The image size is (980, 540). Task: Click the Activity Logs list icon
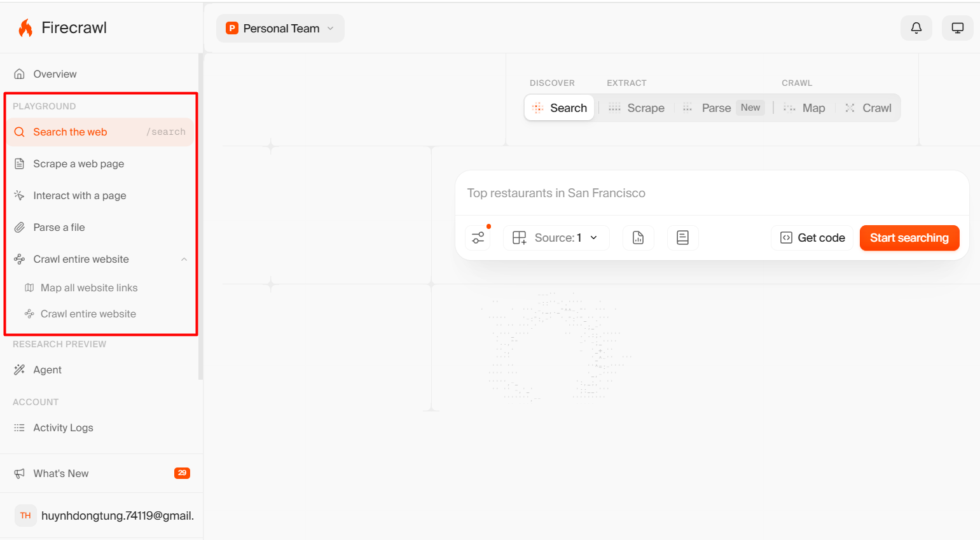coord(20,427)
